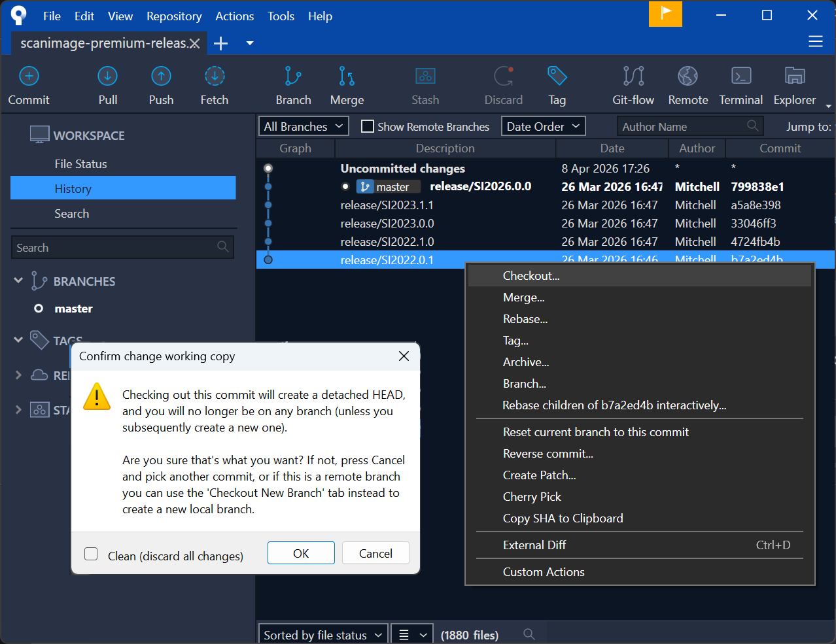The height and width of the screenshot is (644, 836).
Task: Click the workspace monitor icon
Action: tap(39, 135)
